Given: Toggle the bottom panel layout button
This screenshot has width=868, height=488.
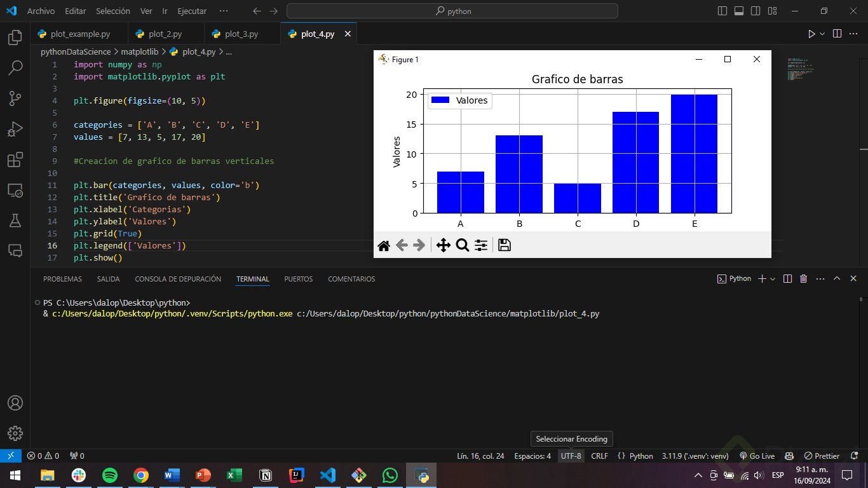Looking at the screenshot, I should click(739, 11).
